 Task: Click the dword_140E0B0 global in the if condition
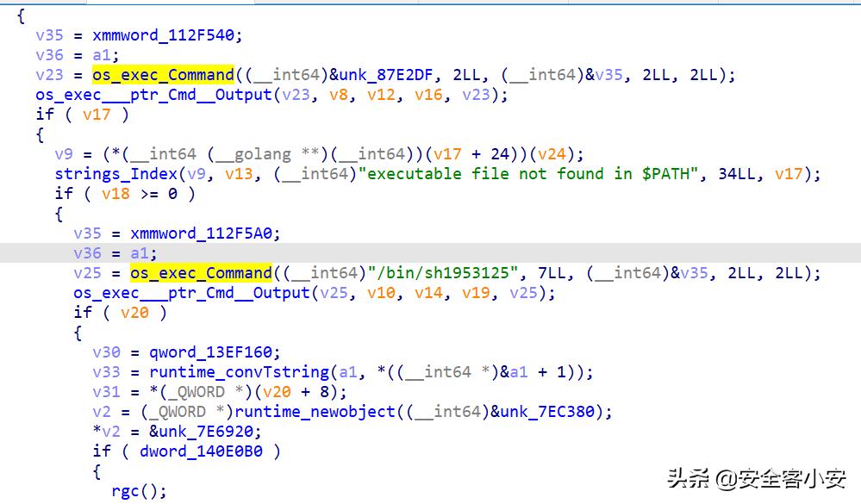pos(201,451)
